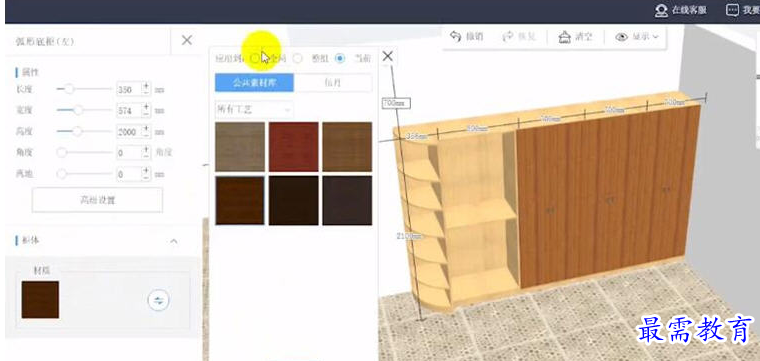This screenshot has height=361, width=760.
Task: Increase 高度 with the plus stepper
Action: tap(146, 128)
